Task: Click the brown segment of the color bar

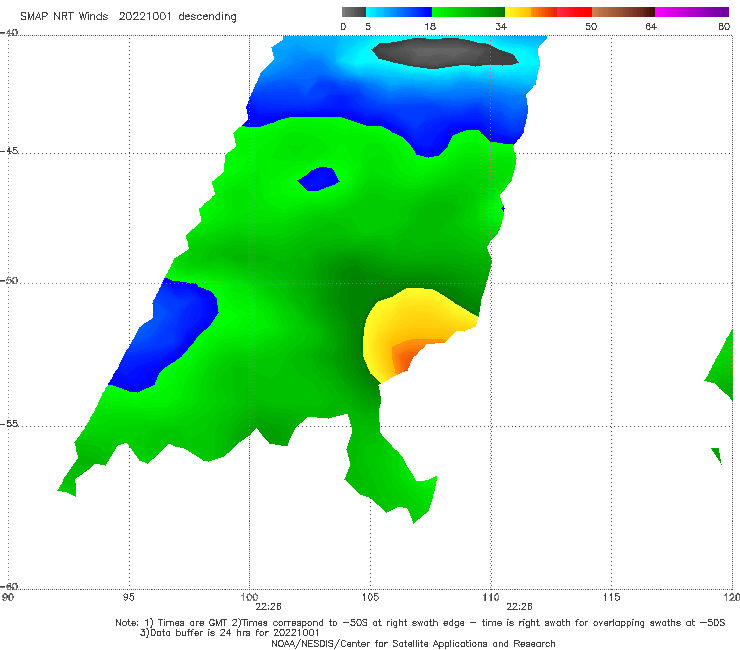Action: [623, 12]
